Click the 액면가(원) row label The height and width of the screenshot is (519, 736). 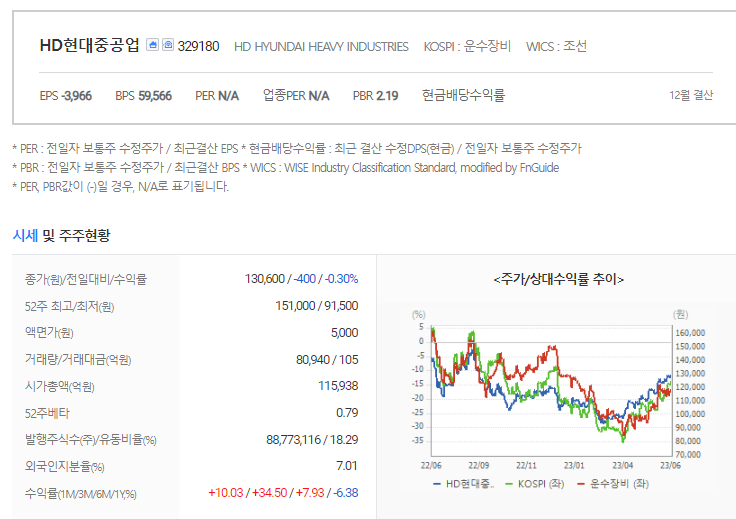click(49, 332)
